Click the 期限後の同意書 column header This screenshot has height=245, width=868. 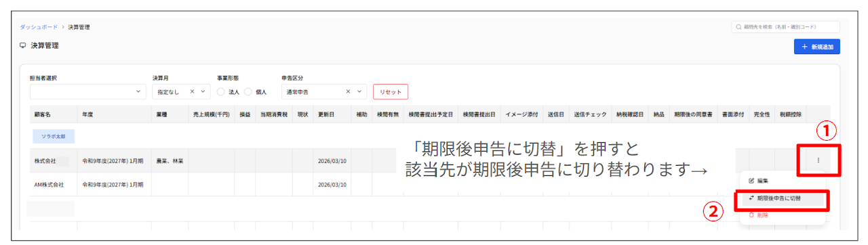pyautogui.click(x=693, y=114)
